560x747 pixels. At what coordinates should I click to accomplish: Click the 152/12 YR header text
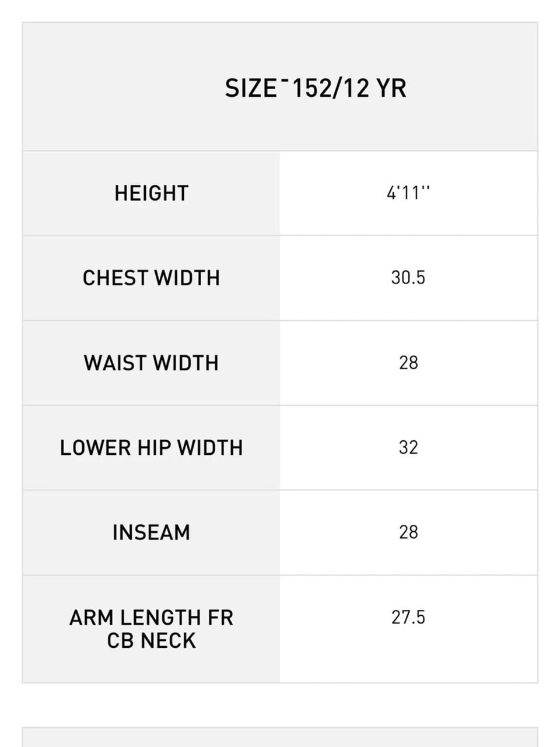point(348,89)
